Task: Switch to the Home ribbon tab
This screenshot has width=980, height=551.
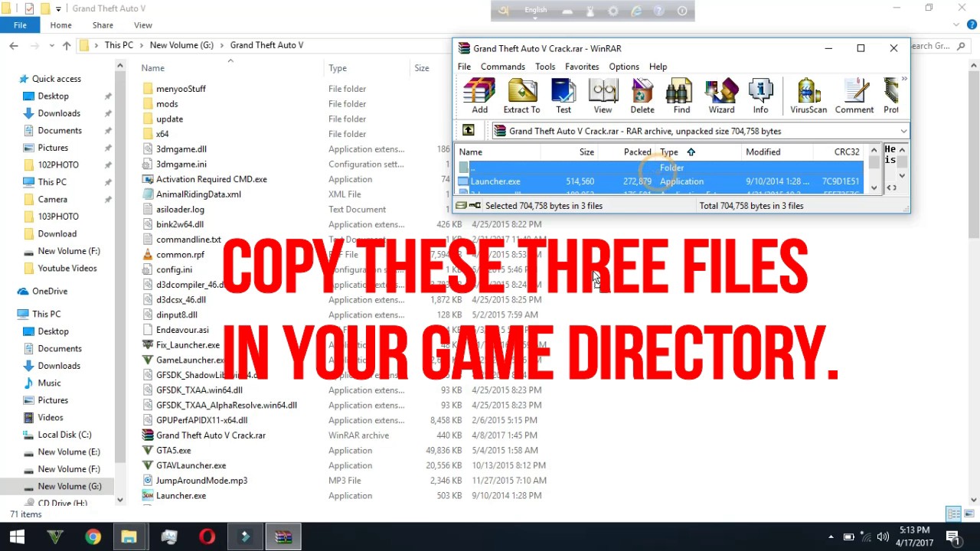Action: (x=60, y=25)
